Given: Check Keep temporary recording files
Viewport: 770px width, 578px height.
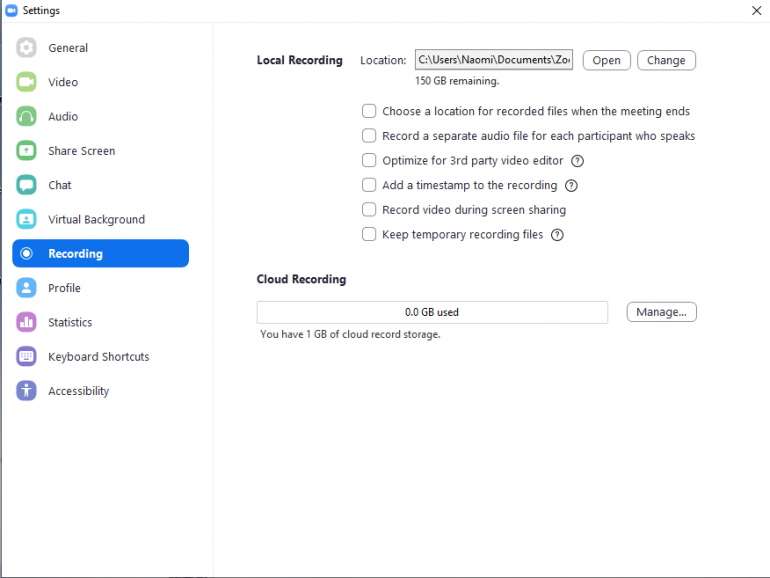Looking at the screenshot, I should [369, 234].
